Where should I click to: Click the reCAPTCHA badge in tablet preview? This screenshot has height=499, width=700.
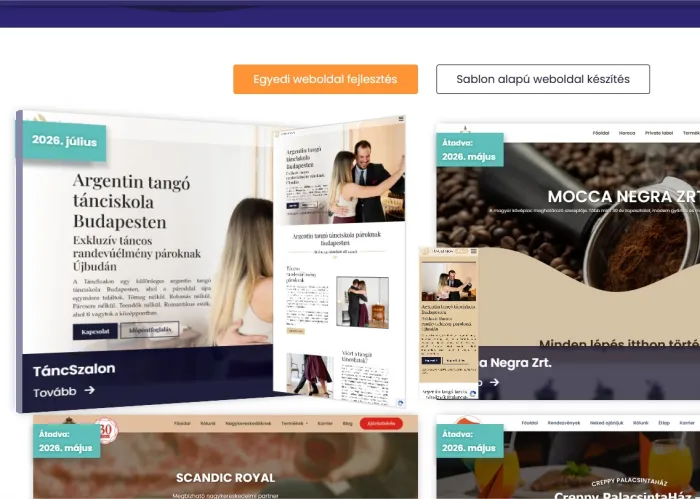tap(400, 403)
